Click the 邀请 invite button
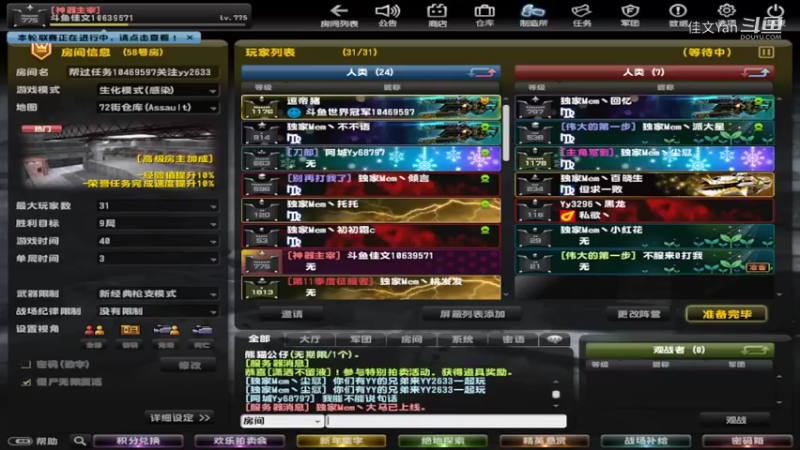 coord(291,314)
